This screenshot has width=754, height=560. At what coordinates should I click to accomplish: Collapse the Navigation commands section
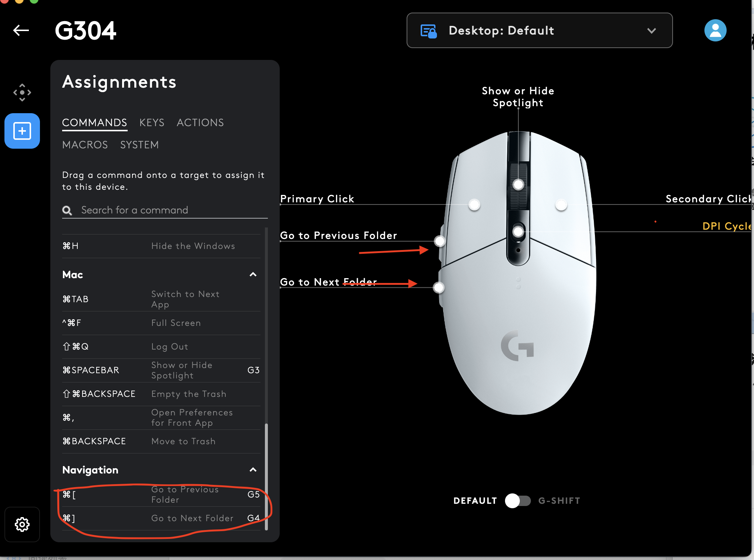coord(253,470)
